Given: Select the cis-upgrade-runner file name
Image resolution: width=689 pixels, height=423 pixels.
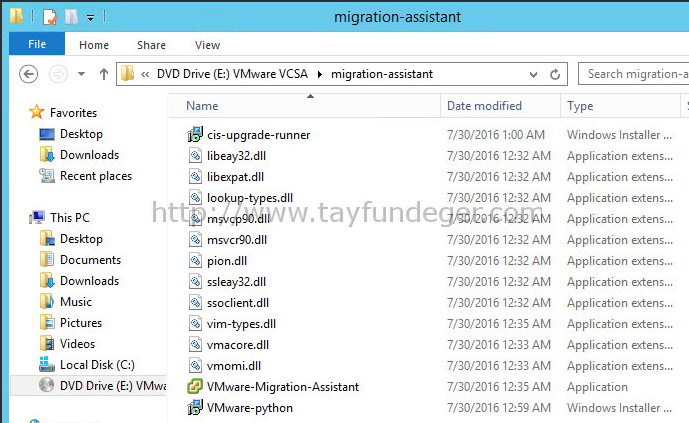Looking at the screenshot, I should coord(258,135).
